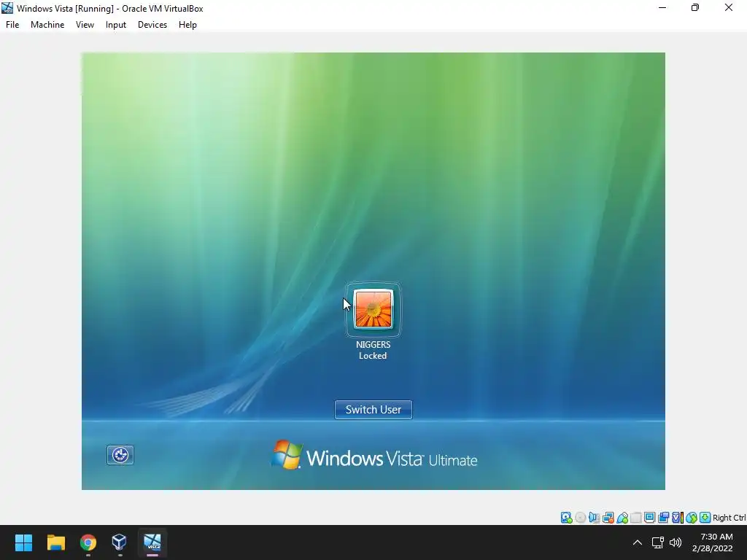This screenshot has width=747, height=560.
Task: Restore down the VirtualBox window
Action: (x=695, y=7)
